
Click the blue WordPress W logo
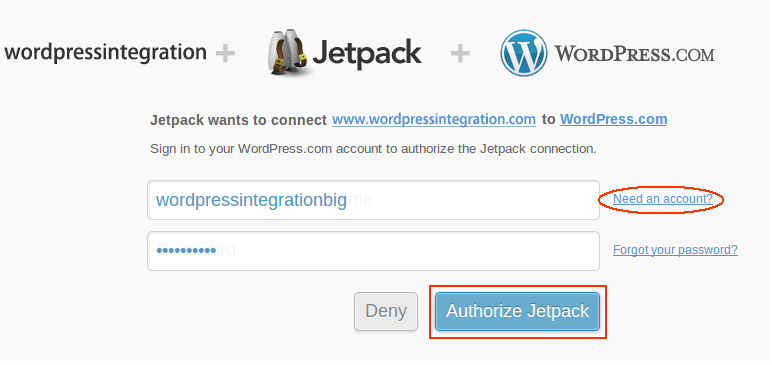coord(524,53)
